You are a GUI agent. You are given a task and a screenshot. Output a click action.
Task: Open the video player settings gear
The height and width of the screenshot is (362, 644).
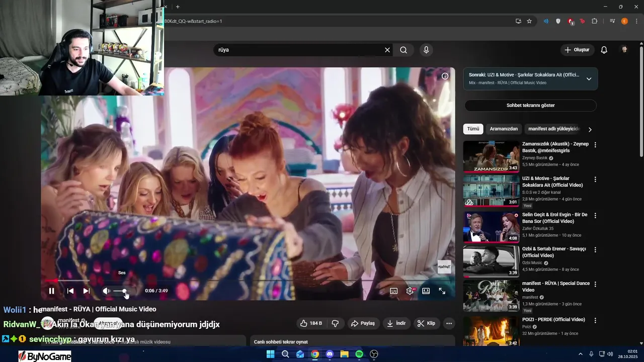(x=410, y=291)
